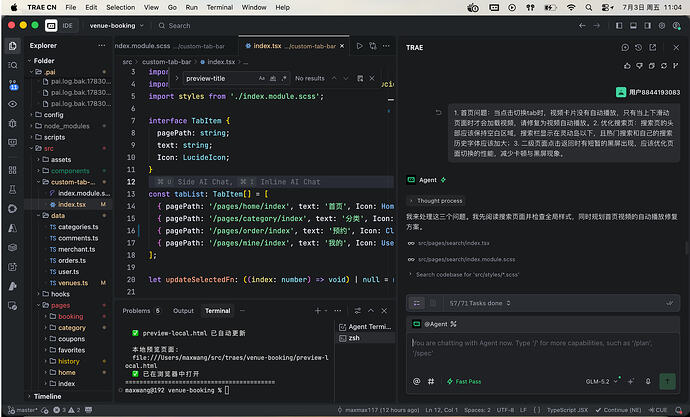The height and width of the screenshot is (417, 690).
Task: Select the zsh terminal session
Action: pyautogui.click(x=365, y=338)
